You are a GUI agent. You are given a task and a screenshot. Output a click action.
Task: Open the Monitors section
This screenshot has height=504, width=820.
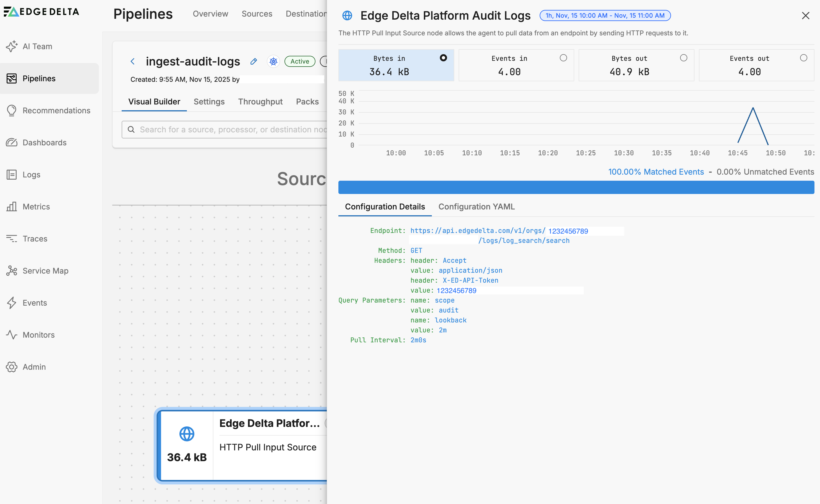(x=38, y=335)
